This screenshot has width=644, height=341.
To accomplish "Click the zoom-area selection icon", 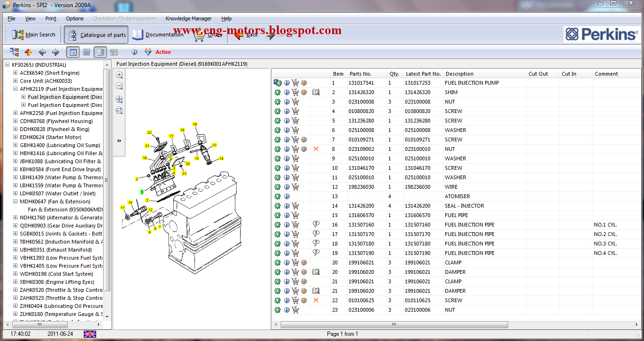I will [x=119, y=111].
